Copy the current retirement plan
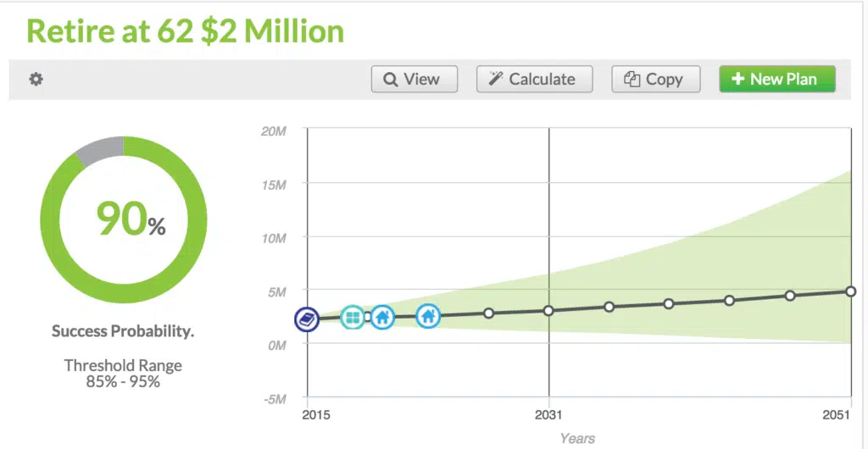 pos(654,79)
